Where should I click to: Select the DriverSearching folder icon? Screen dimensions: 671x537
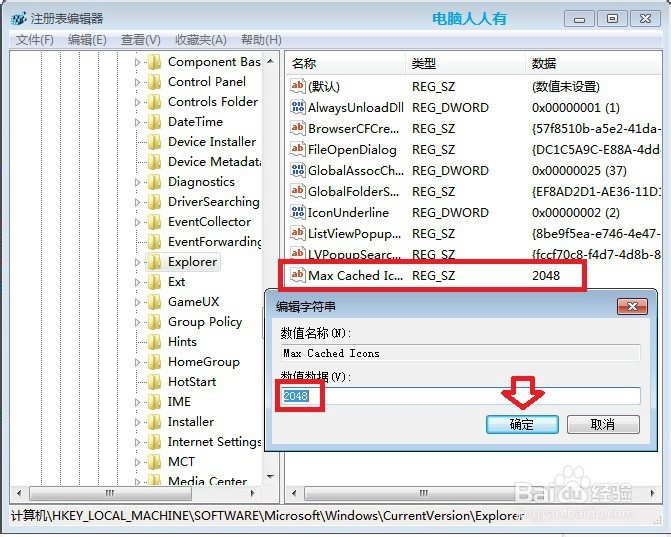tap(154, 202)
